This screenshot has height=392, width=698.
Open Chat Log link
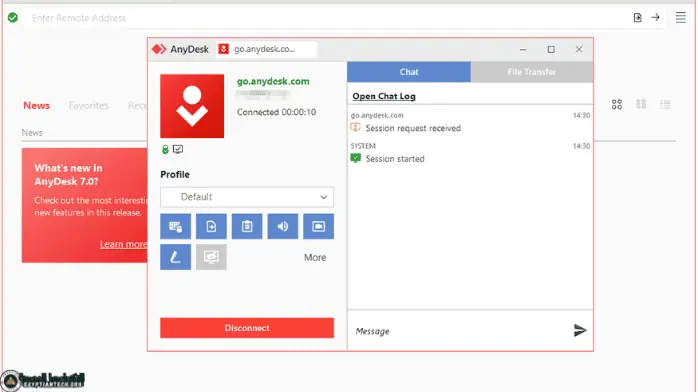click(x=384, y=96)
